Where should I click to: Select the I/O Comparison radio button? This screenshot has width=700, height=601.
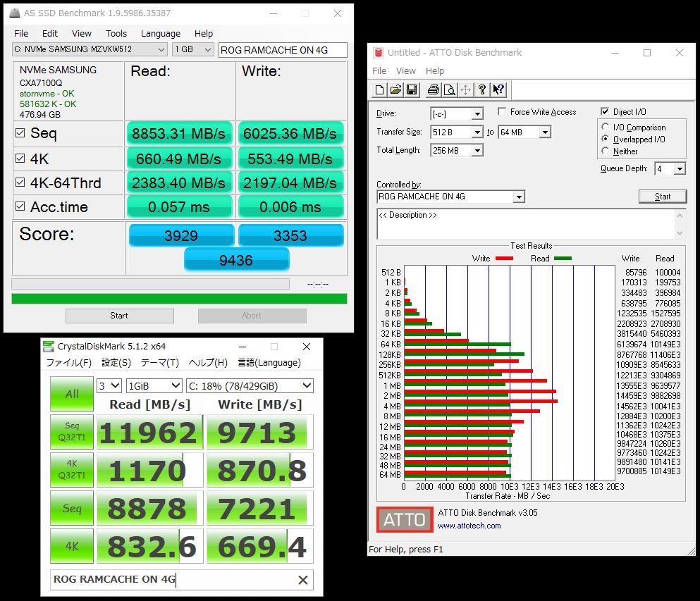pos(605,128)
